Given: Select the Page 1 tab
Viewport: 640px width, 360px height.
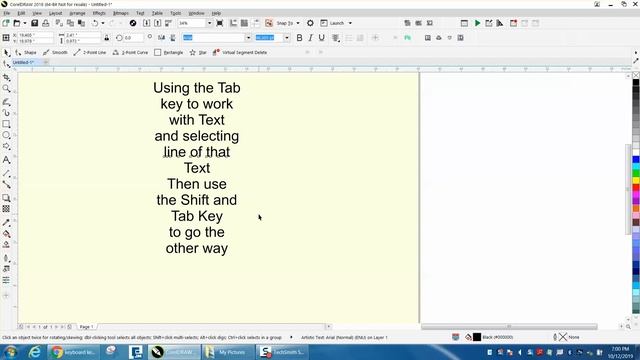Looking at the screenshot, I should click(87, 327).
